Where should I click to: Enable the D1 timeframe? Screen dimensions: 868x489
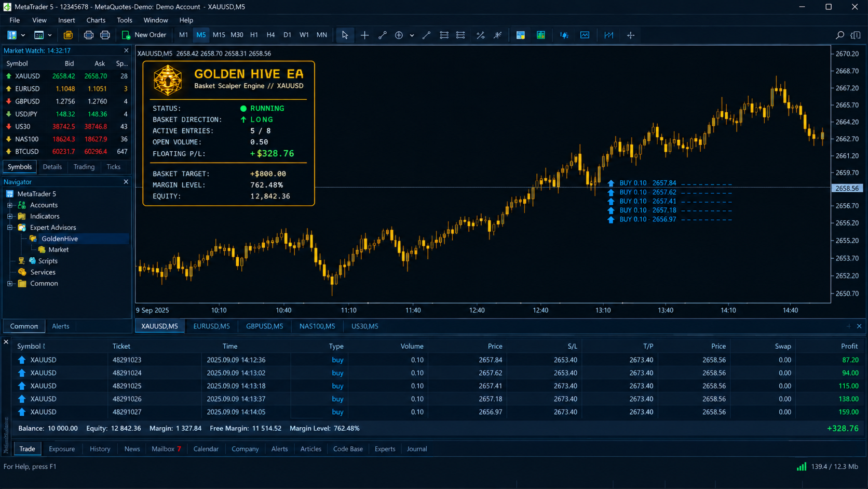pos(287,35)
